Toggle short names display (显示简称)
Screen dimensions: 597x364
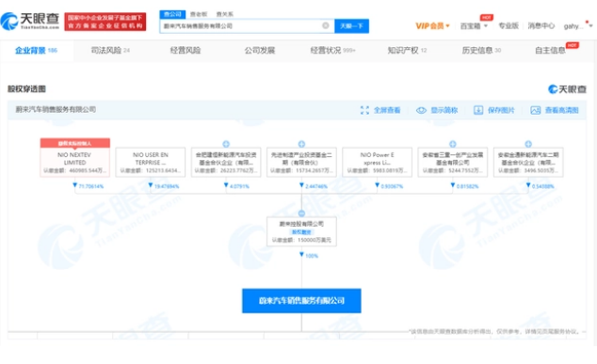tap(437, 110)
